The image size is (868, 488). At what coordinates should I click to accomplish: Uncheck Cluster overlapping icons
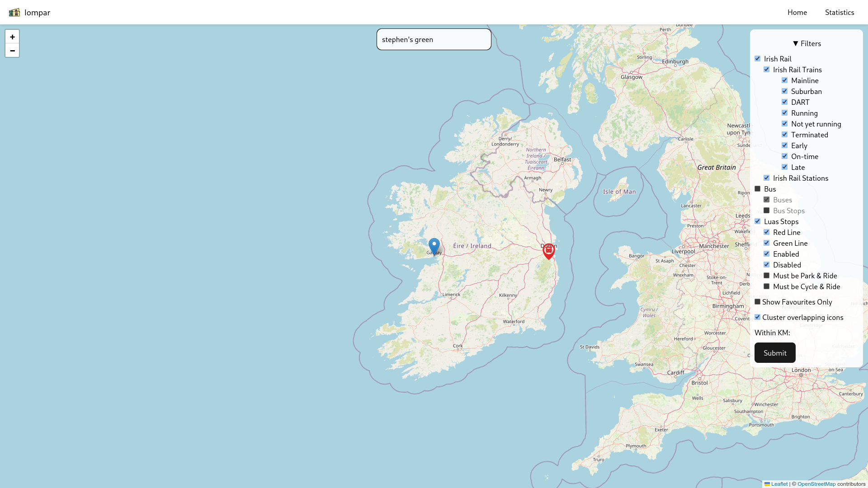click(758, 317)
